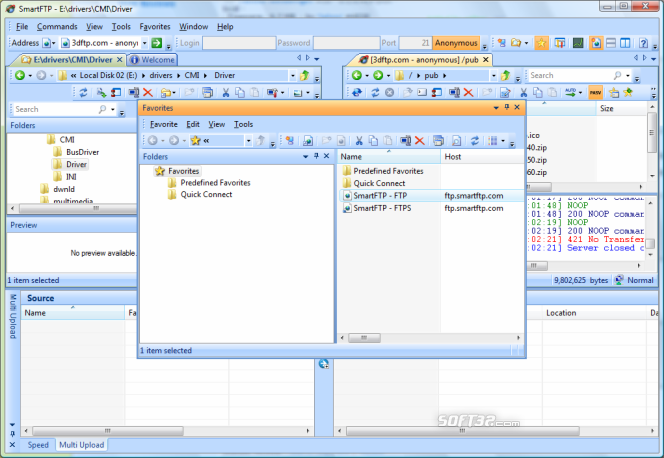Open the Commands menu
The height and width of the screenshot is (458, 664).
point(57,27)
